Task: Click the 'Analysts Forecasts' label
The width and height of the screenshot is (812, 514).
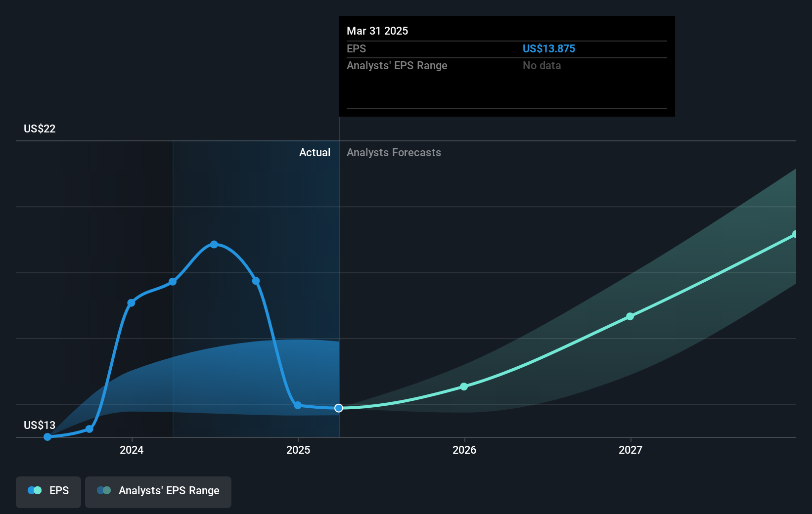Action: (394, 152)
